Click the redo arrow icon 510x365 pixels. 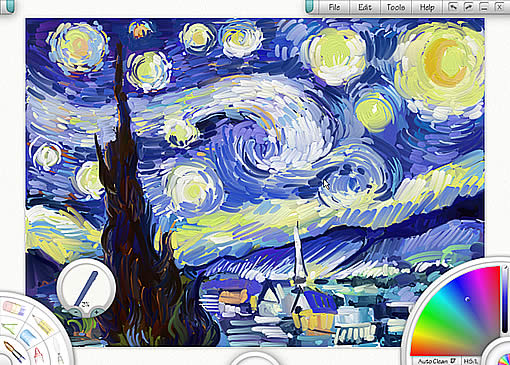tap(468, 7)
